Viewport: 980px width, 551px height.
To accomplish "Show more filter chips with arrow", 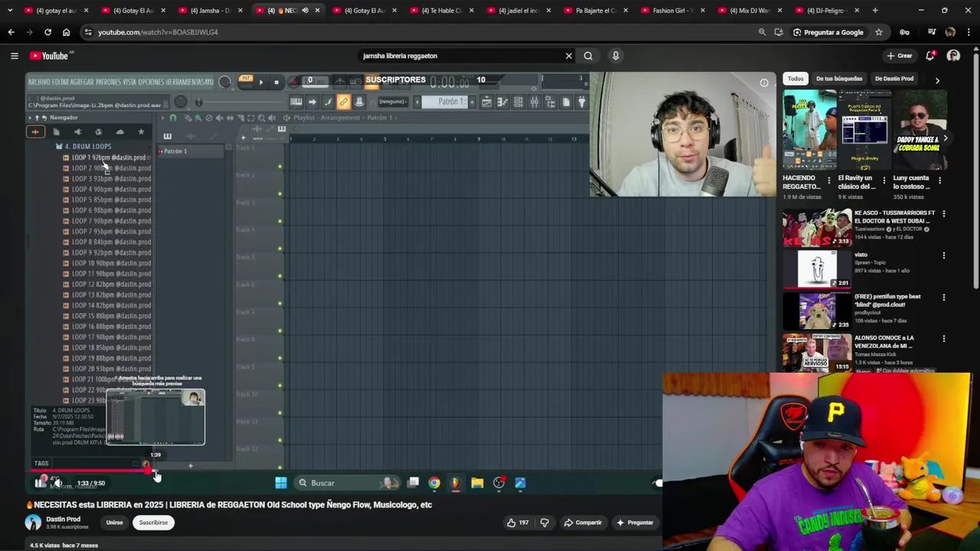I will click(937, 80).
